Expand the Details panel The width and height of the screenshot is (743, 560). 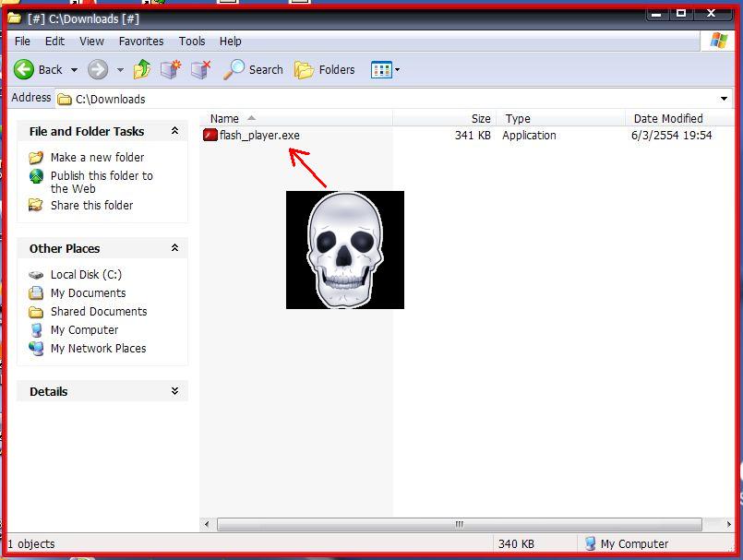pos(174,391)
